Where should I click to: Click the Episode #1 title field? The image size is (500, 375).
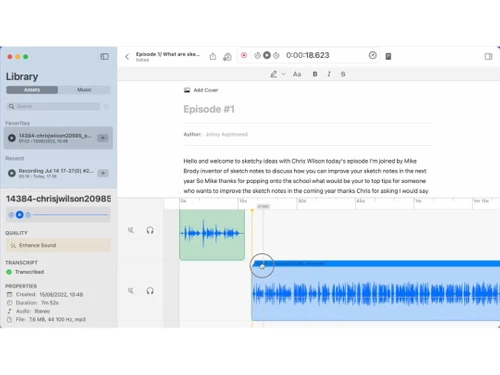pyautogui.click(x=209, y=109)
